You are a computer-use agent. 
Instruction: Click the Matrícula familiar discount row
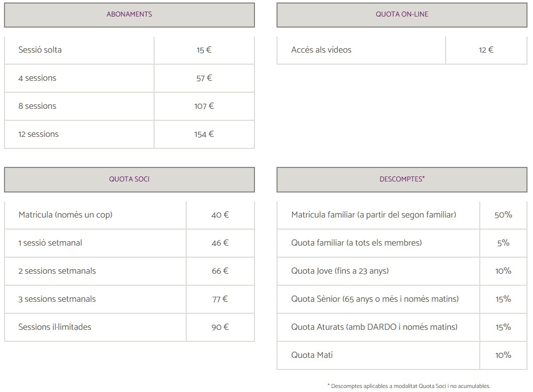(x=402, y=215)
